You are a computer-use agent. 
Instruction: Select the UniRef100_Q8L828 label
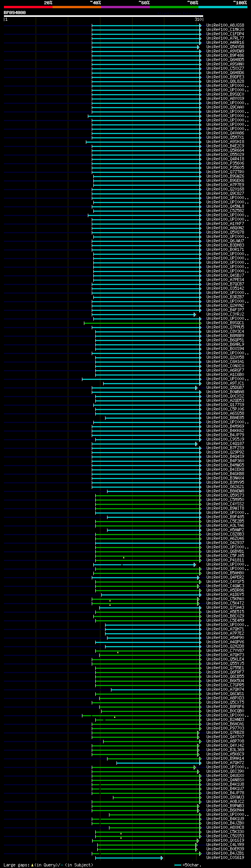click(x=225, y=81)
